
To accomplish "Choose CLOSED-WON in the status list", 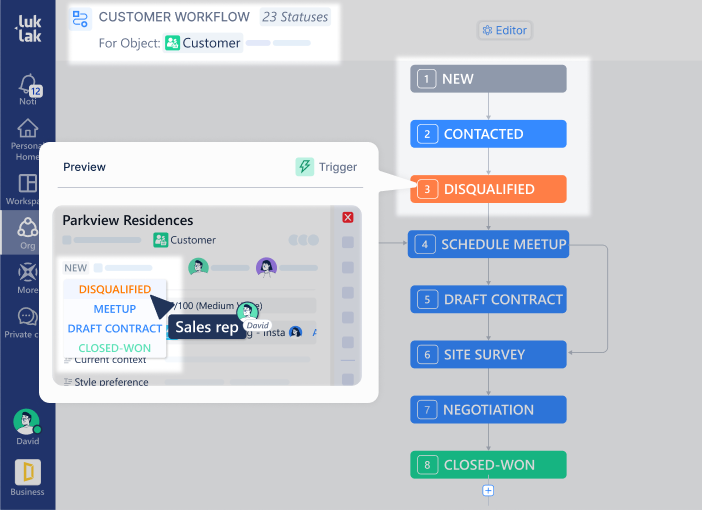I will pyautogui.click(x=114, y=348).
